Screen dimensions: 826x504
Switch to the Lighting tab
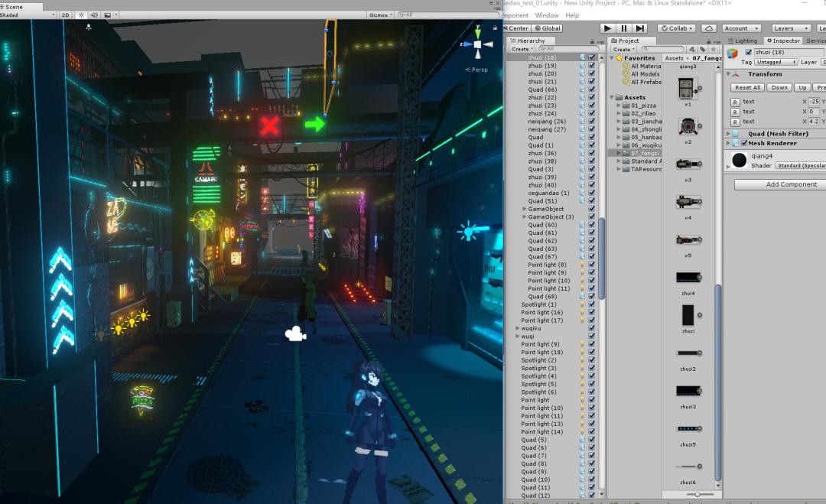[x=743, y=41]
